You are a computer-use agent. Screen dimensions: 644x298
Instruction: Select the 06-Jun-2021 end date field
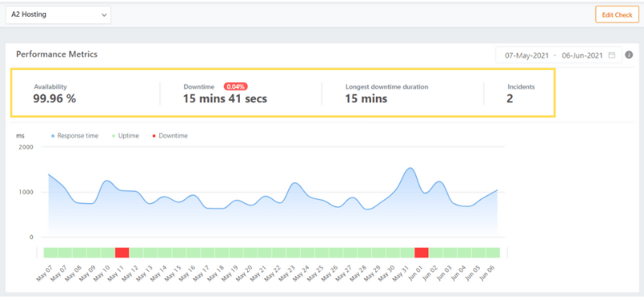582,55
